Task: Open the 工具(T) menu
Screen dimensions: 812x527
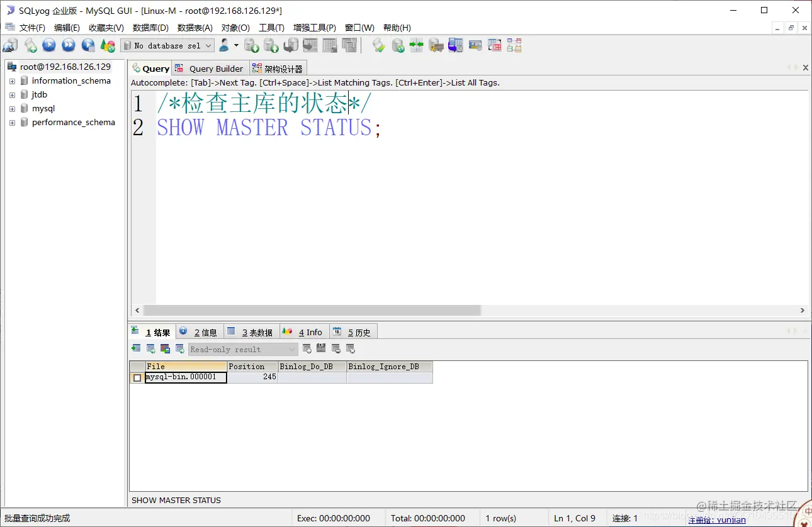Action: (271, 28)
